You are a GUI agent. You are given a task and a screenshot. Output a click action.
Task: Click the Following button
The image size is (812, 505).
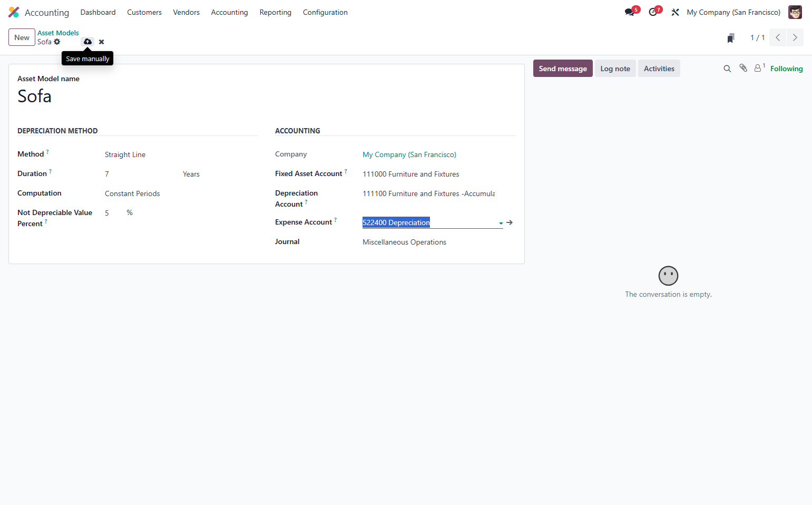point(787,69)
